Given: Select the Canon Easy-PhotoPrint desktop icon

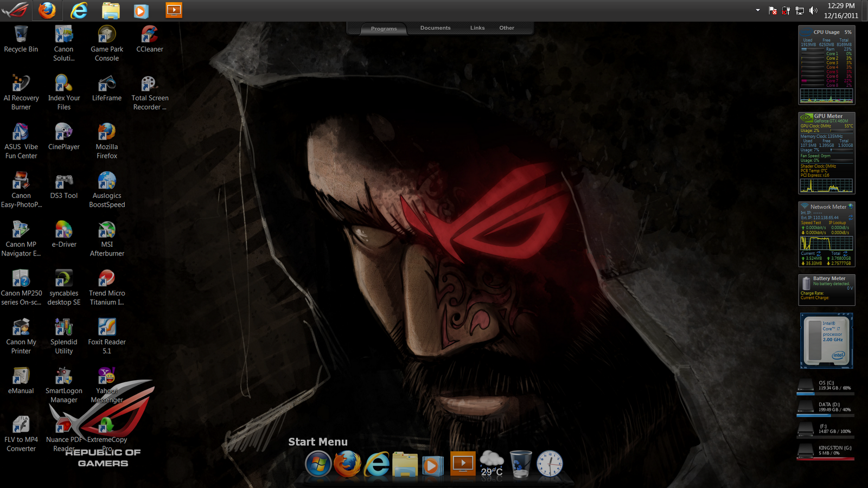Looking at the screenshot, I should coord(21,190).
